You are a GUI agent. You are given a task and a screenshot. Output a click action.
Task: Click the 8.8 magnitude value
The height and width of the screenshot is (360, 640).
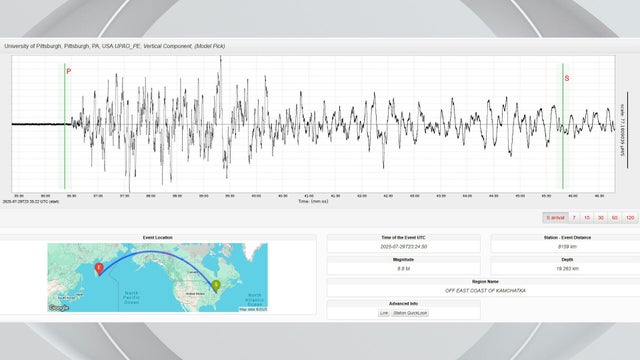pyautogui.click(x=403, y=269)
